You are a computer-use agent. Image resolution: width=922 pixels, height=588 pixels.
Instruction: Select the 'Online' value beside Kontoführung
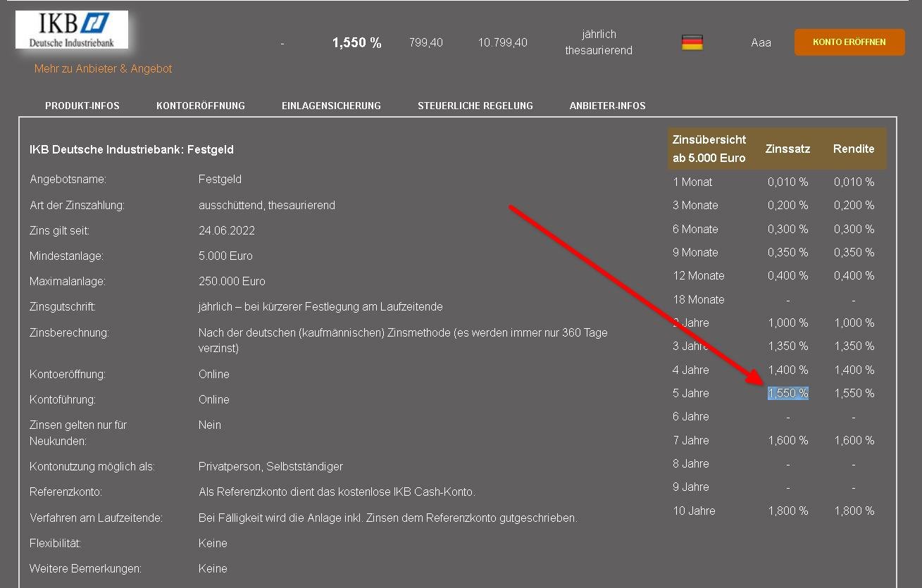point(214,400)
